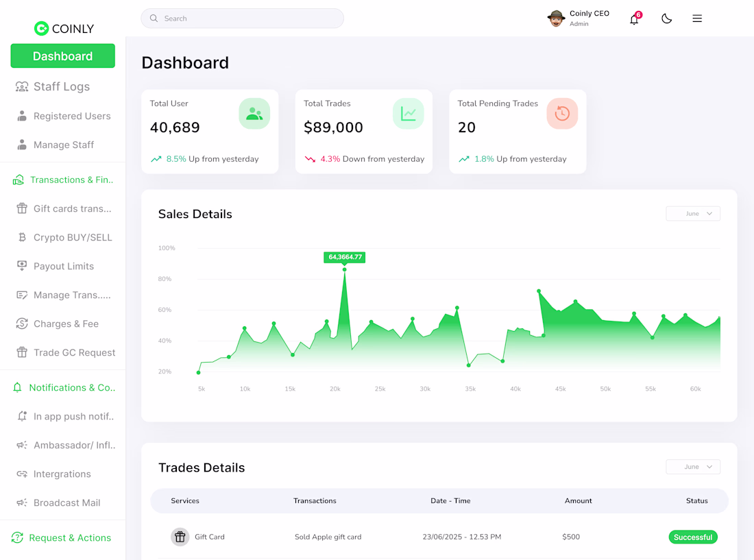Click the Date - Time column header
Screen dimensions: 754x560
[450, 500]
